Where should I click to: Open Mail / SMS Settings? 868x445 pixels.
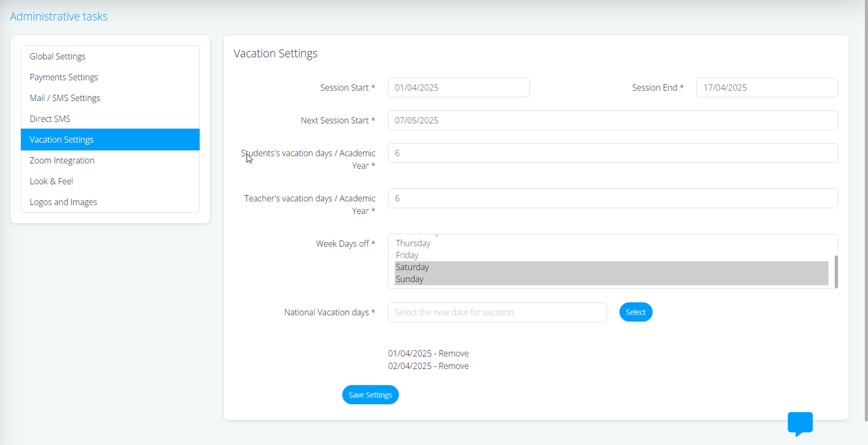[x=65, y=98]
